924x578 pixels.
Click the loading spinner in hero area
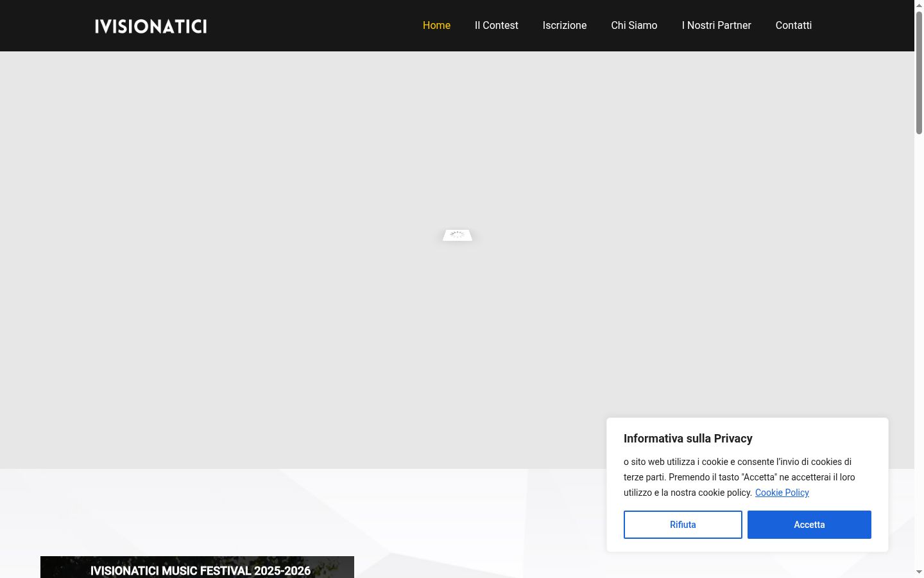click(x=458, y=236)
